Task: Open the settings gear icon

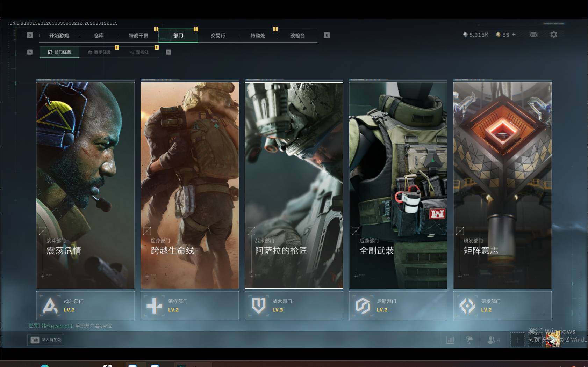Action: (x=554, y=35)
